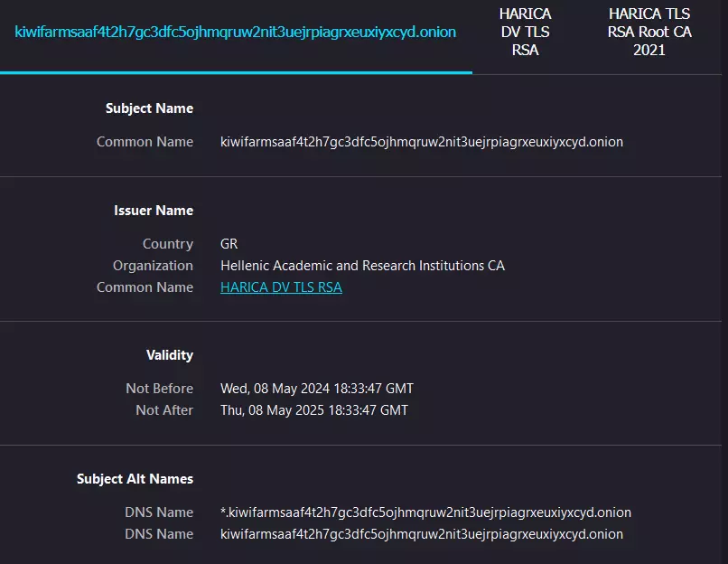Select the kiwifarms onion certificate tab
The height and width of the screenshot is (564, 728).
[x=236, y=32]
